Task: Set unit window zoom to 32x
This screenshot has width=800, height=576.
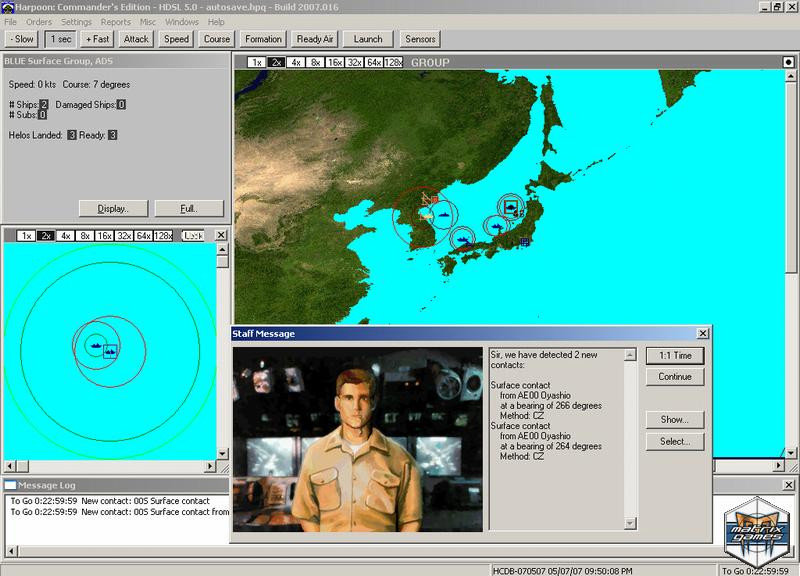Action: (123, 236)
